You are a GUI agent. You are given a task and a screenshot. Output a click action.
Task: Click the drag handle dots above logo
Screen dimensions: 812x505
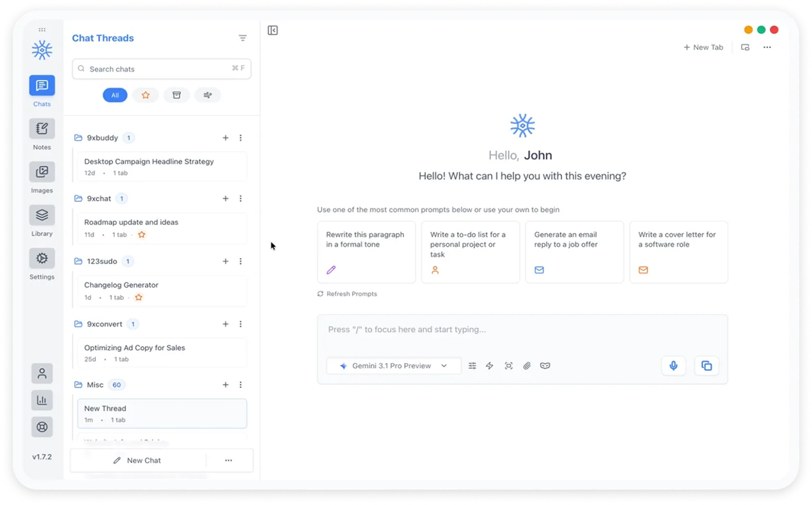(x=42, y=29)
